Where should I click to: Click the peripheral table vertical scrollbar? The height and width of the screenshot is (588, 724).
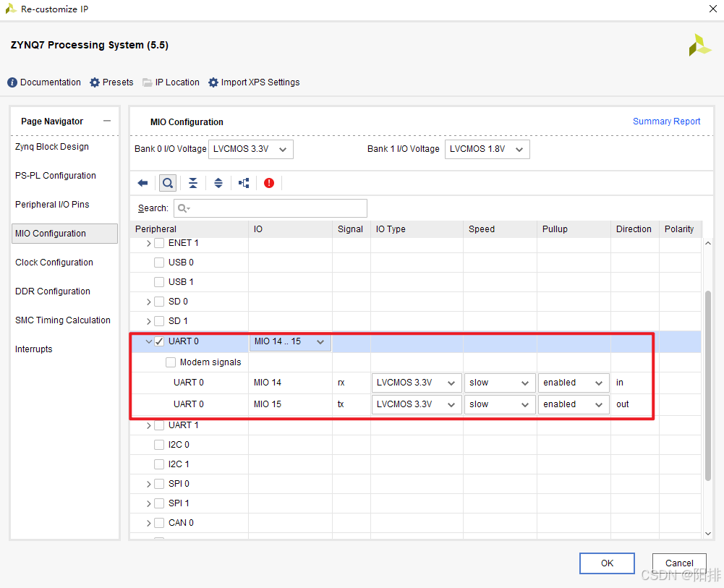pyautogui.click(x=708, y=385)
